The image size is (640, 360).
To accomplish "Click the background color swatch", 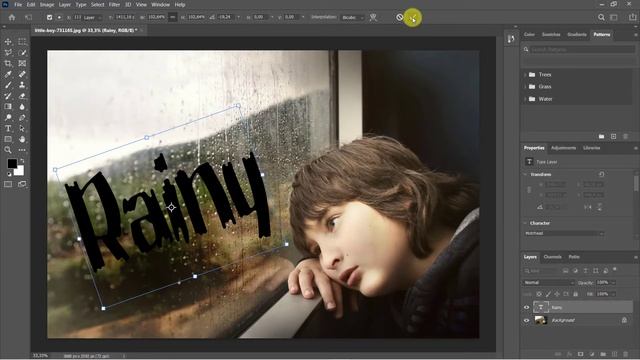I will click(20, 171).
